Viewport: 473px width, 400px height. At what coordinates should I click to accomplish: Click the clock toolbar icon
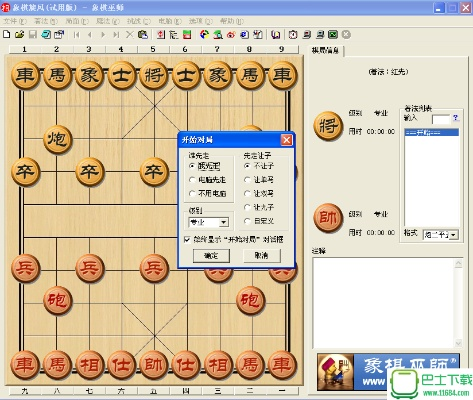293,35
